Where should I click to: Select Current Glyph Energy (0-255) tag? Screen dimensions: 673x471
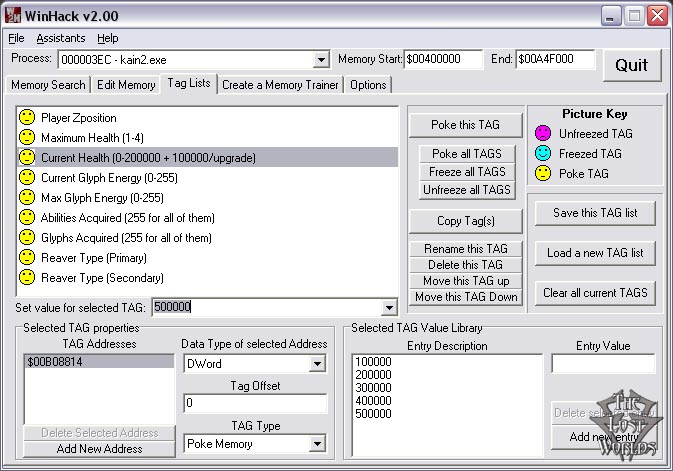[208, 177]
